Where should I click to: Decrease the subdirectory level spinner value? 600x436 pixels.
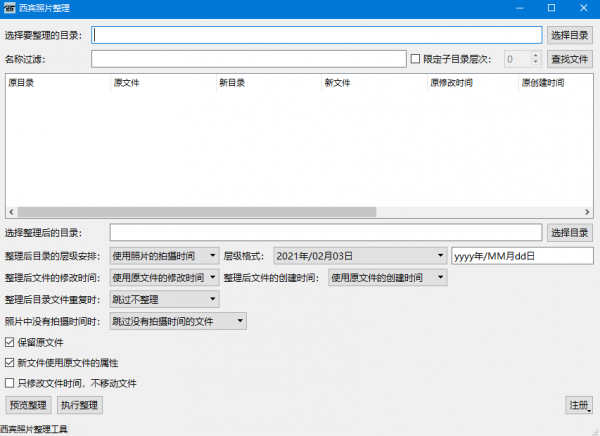[536, 63]
